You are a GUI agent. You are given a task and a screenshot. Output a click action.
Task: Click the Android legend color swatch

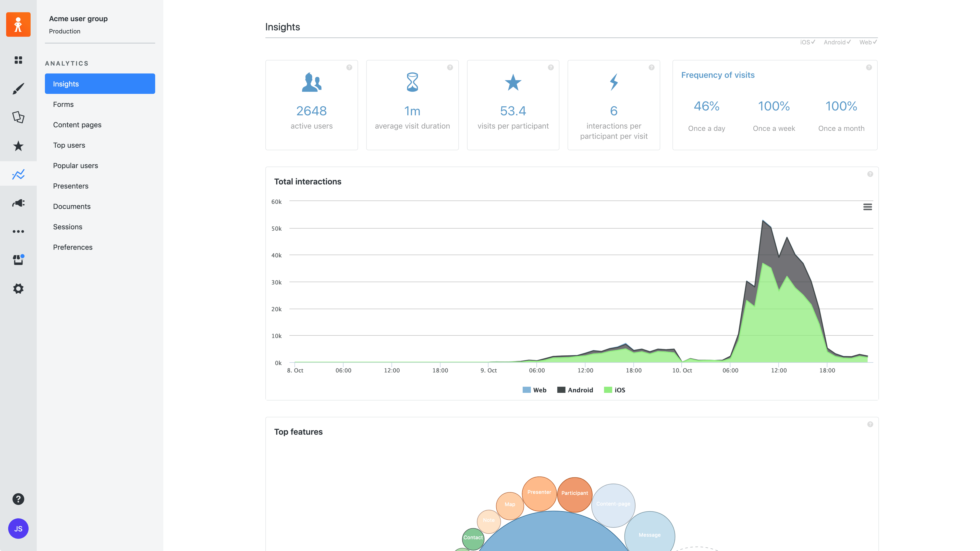point(561,390)
